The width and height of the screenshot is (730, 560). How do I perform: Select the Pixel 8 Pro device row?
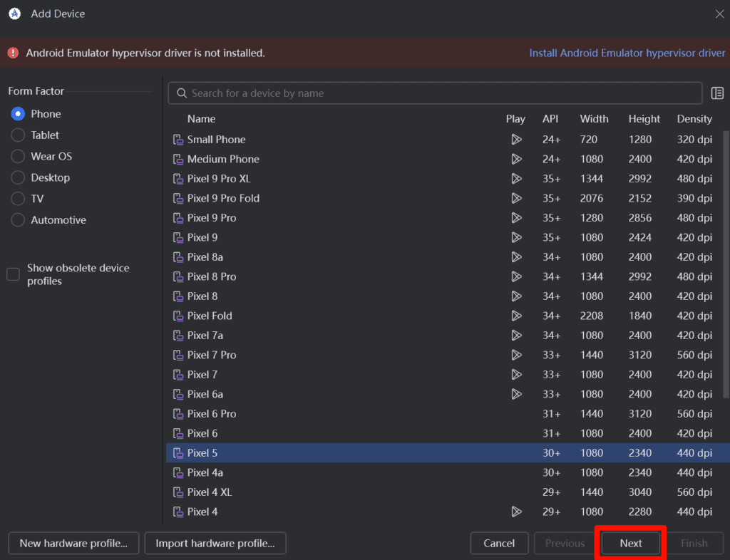(x=212, y=276)
